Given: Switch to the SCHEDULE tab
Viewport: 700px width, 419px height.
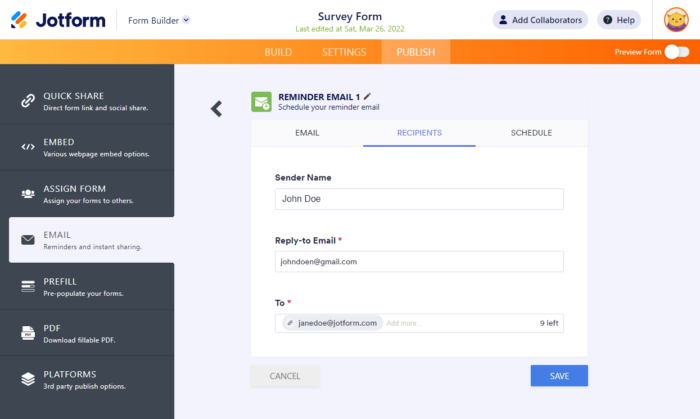Looking at the screenshot, I should pyautogui.click(x=531, y=133).
